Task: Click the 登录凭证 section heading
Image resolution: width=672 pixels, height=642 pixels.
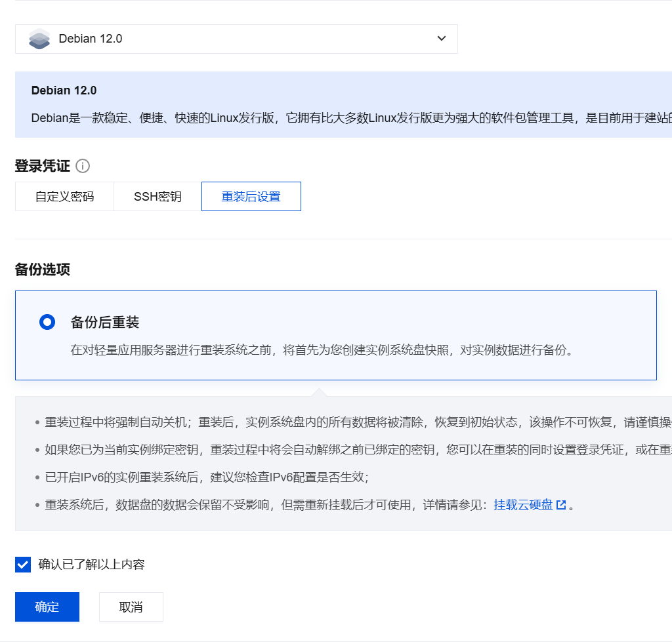Action: pos(42,166)
